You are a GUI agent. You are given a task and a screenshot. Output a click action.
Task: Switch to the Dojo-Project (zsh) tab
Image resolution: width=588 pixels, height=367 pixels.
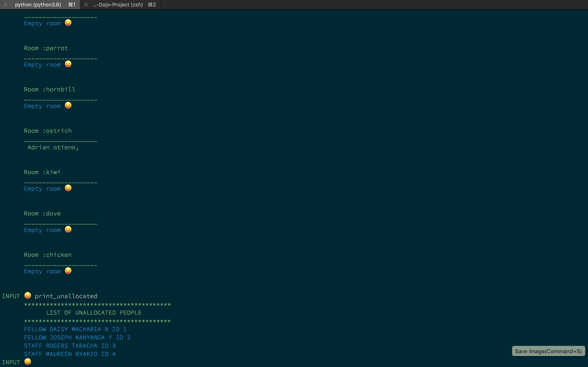point(118,5)
